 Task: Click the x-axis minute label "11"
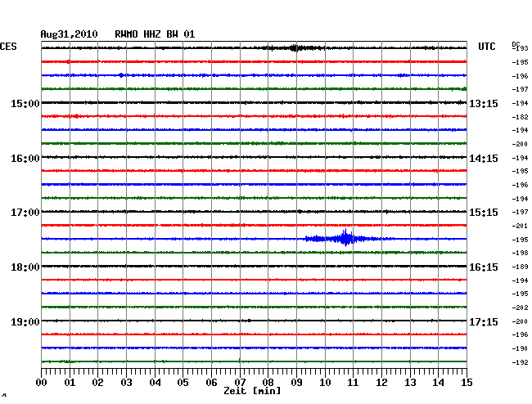[x=353, y=383]
